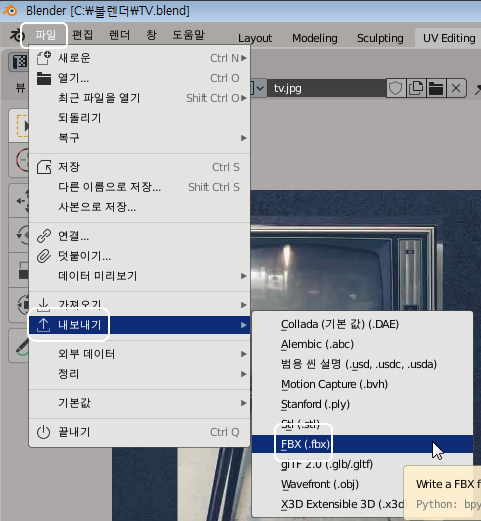Open the 파일 menu
This screenshot has height=521, width=481.
46,35
